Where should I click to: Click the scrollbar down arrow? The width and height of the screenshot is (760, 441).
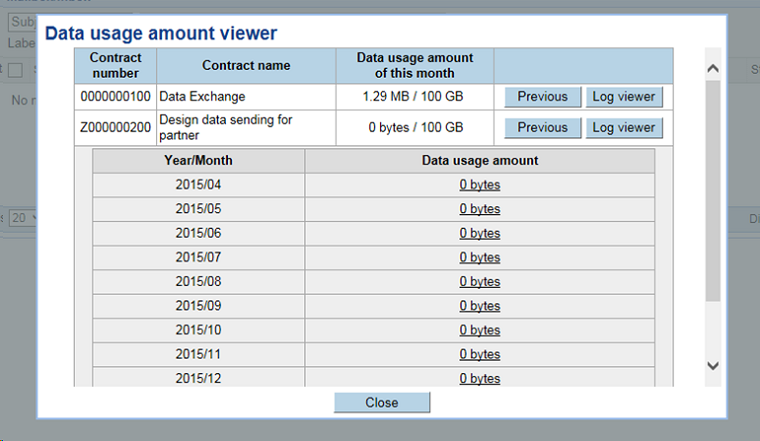coord(713,366)
